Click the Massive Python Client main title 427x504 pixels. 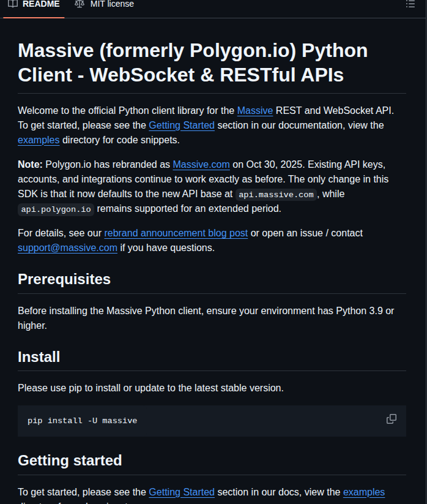point(193,62)
